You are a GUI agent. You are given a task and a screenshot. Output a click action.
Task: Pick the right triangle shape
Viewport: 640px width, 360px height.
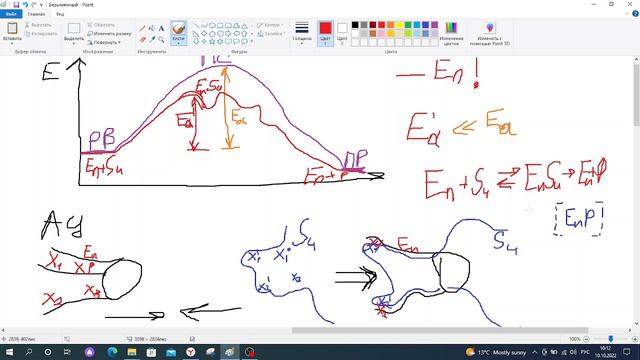[x=196, y=33]
